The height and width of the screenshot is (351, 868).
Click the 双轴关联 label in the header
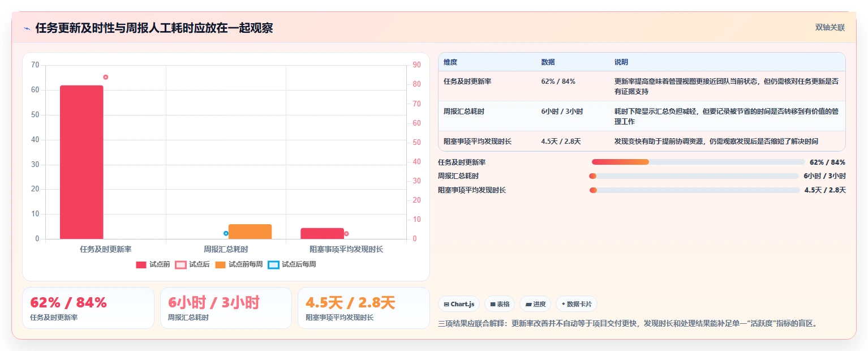pos(830,27)
